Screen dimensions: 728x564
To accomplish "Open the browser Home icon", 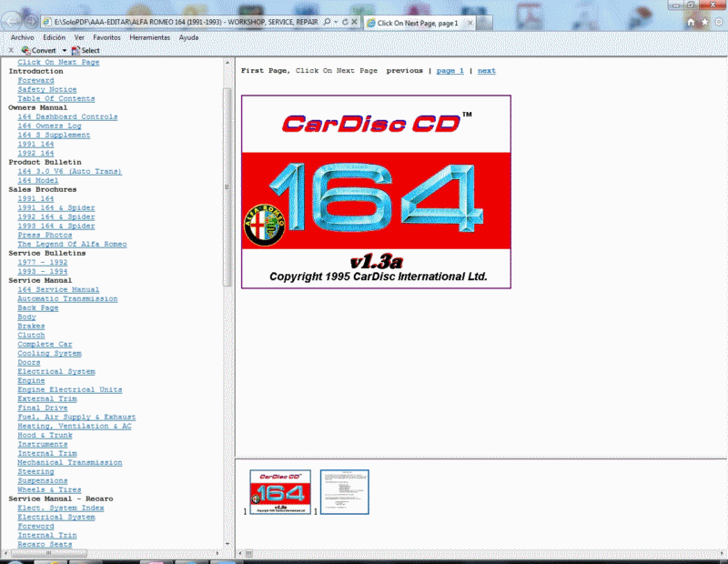I will click(x=691, y=22).
